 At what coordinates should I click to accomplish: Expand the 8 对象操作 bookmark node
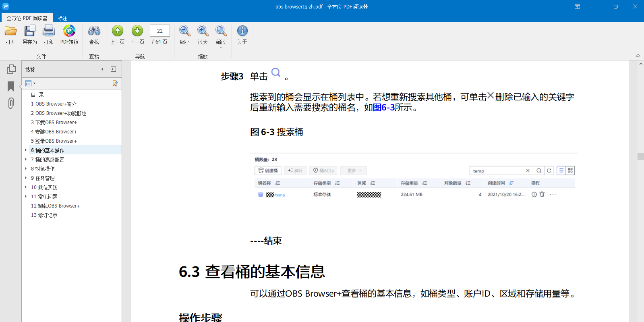coord(26,169)
